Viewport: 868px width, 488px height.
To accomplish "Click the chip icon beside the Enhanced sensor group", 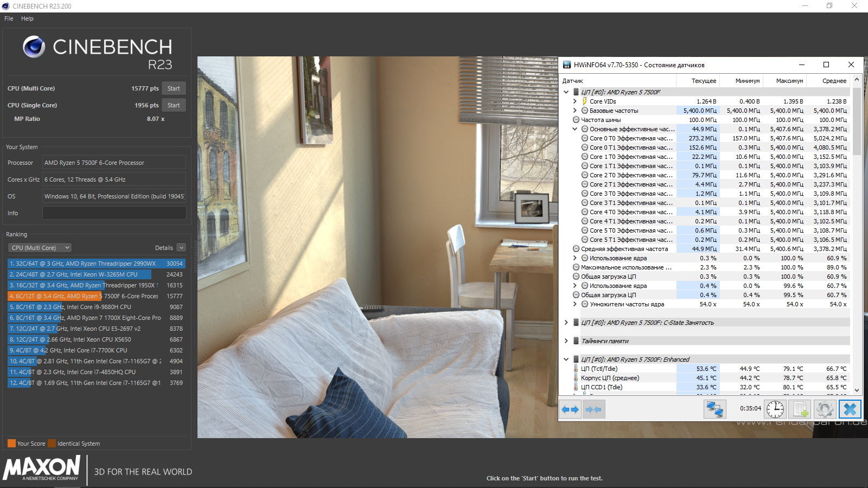I will click(x=576, y=359).
